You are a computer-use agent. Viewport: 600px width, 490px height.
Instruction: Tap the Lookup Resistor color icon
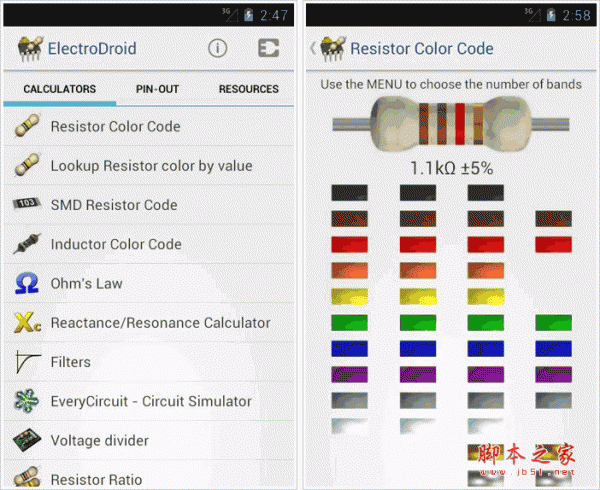tap(27, 165)
